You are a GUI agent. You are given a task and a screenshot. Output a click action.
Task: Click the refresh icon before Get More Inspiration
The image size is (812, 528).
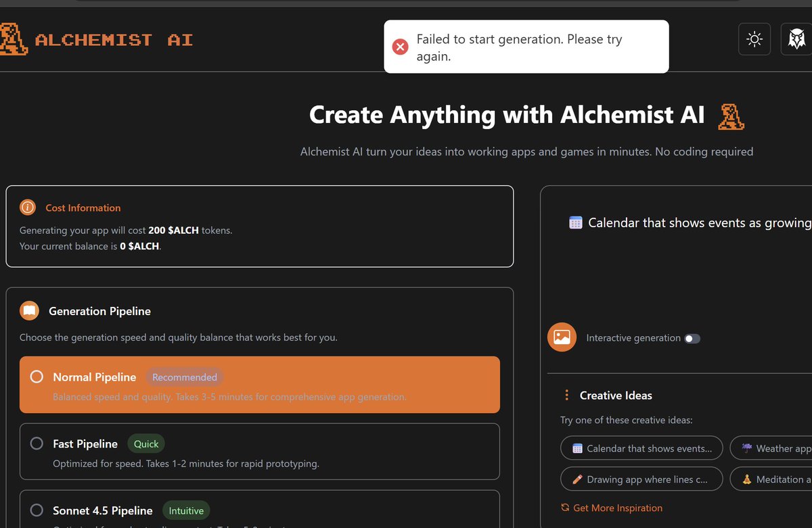[x=565, y=508]
